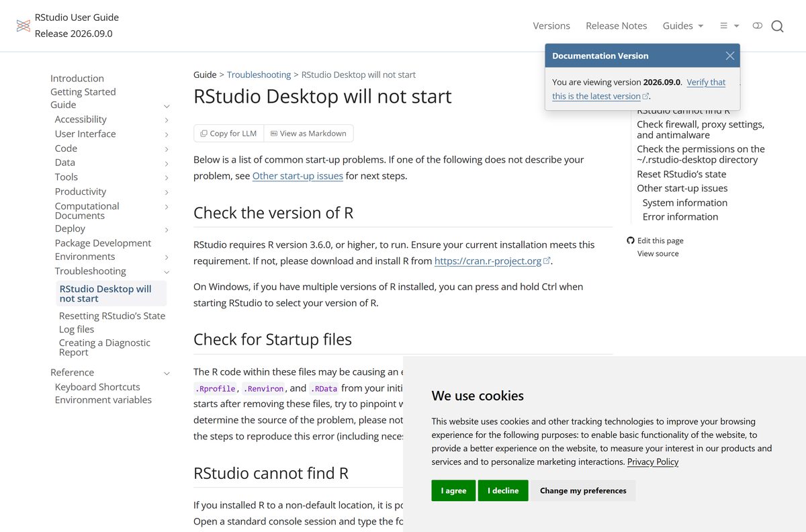Image resolution: width=806 pixels, height=532 pixels.
Task: Click the Troubleshooting breadcrumb link
Action: pos(259,75)
